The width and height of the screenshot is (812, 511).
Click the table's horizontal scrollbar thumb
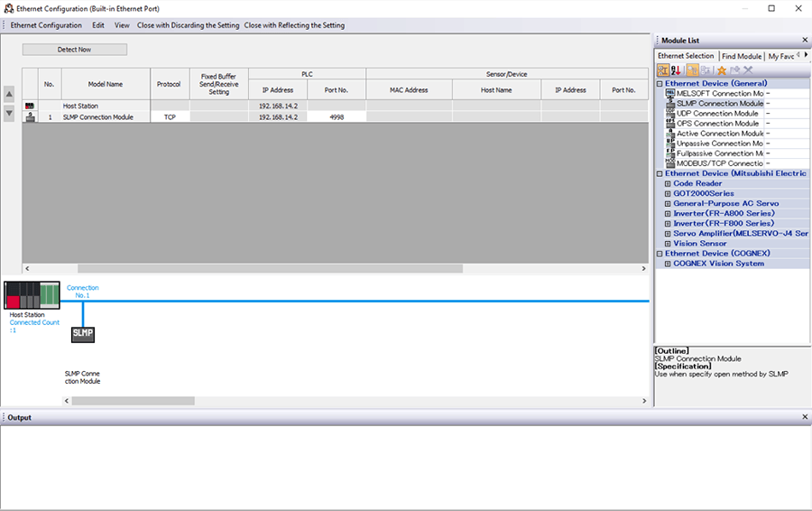[x=270, y=268]
